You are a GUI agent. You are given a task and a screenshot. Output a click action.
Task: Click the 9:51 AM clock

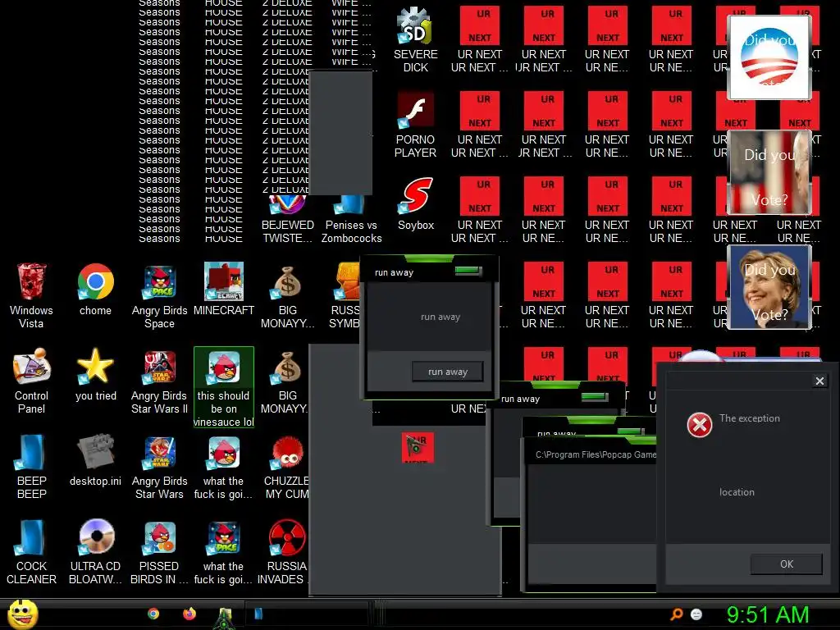coord(768,615)
